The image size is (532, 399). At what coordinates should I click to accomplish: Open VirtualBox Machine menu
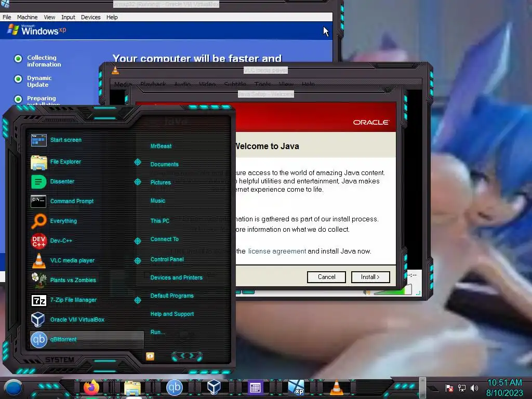28,17
